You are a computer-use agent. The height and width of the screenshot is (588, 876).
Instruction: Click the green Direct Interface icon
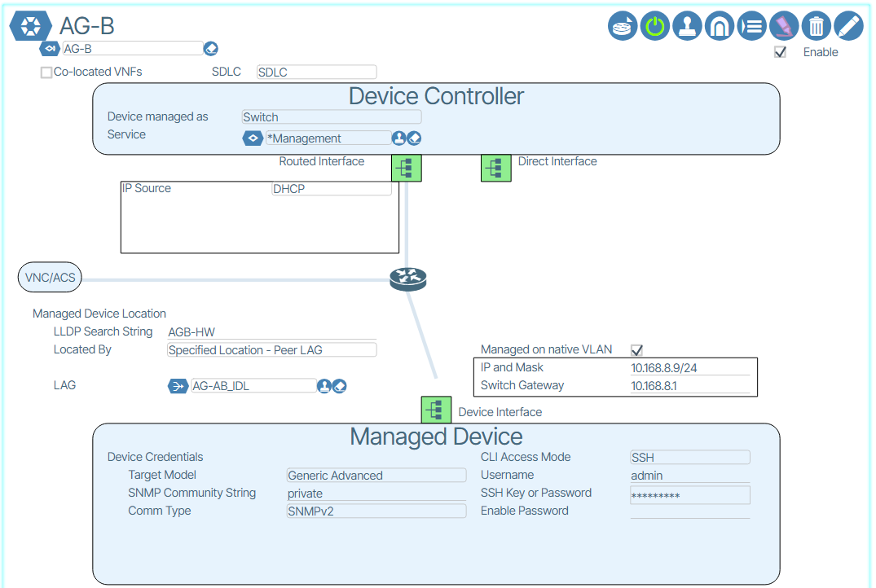(x=495, y=168)
